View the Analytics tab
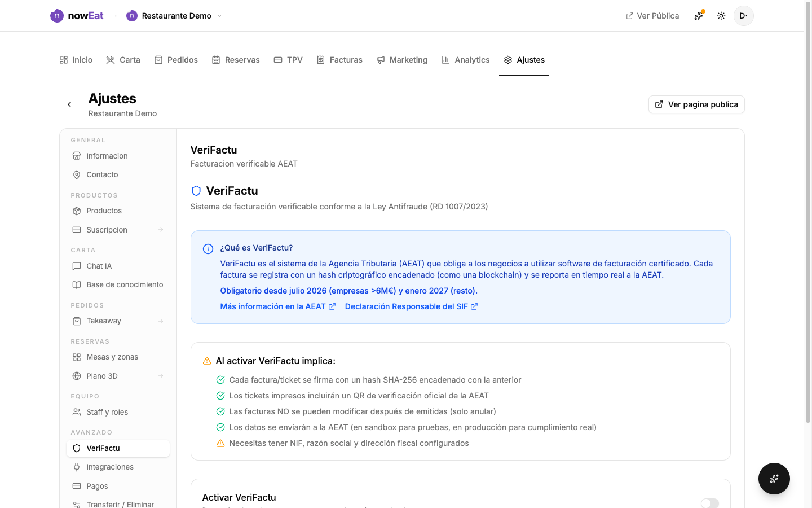 tap(466, 60)
